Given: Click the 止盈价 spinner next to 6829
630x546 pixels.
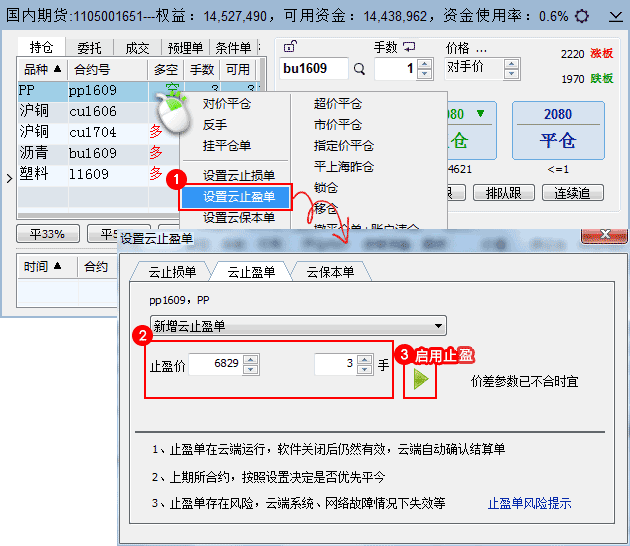Looking at the screenshot, I should coord(251,365).
